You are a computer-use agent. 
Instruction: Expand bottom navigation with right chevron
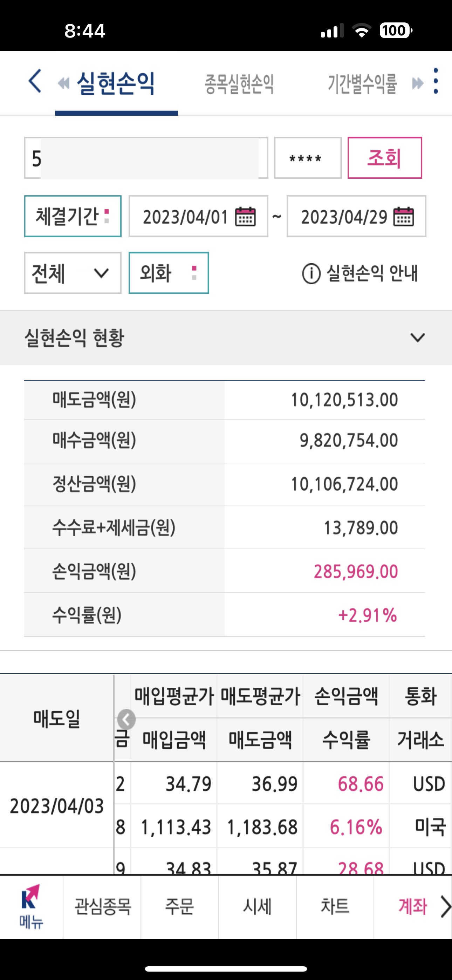coord(445,907)
